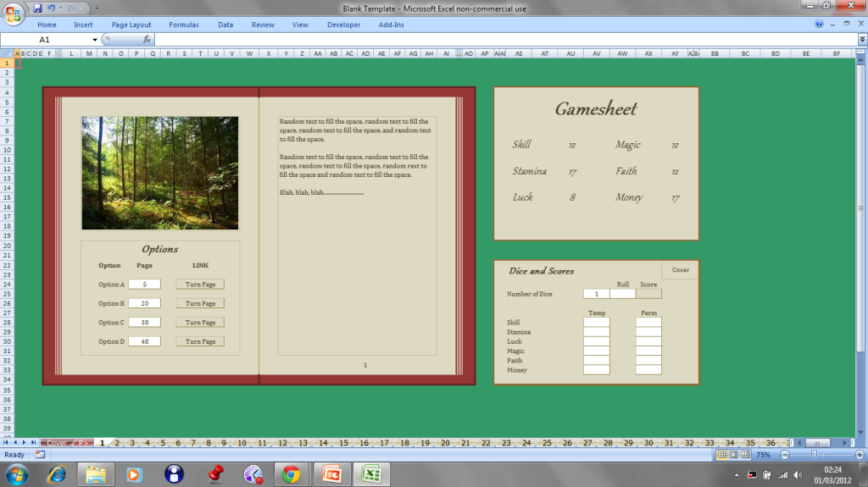868x487 pixels.
Task: Switch to Normal view in status bar
Action: [x=721, y=455]
